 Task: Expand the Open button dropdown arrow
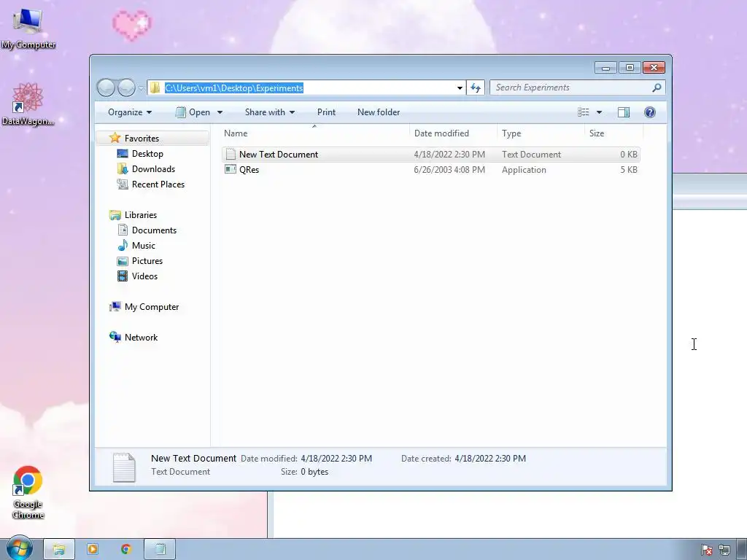pyautogui.click(x=220, y=112)
